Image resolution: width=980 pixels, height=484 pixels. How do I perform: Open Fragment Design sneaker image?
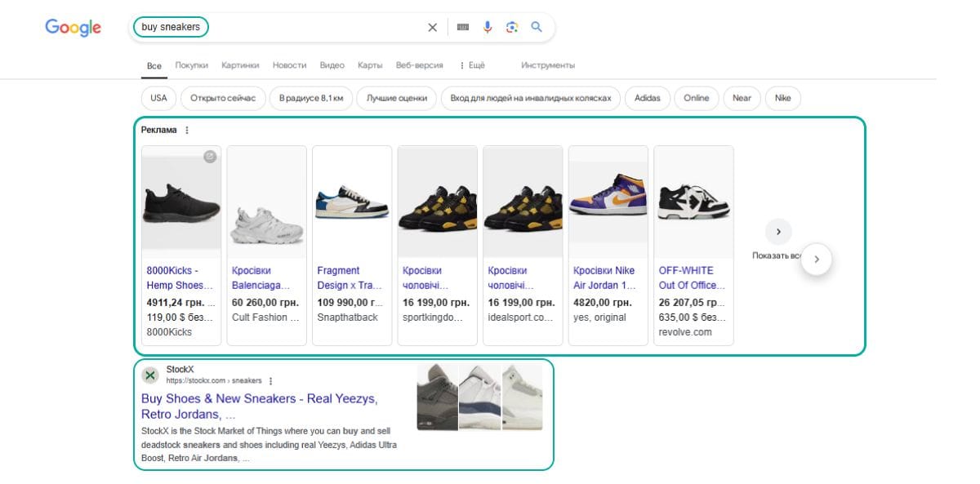point(352,202)
